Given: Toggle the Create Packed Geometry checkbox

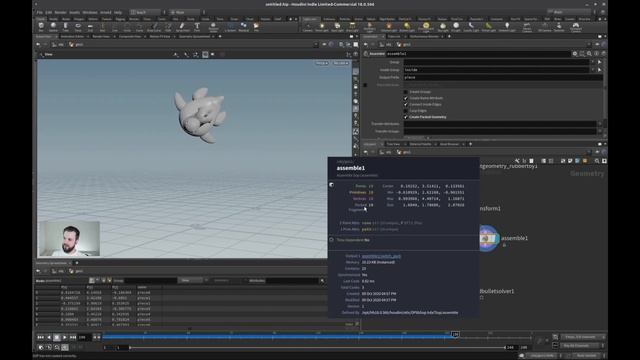Looking at the screenshot, I should (x=406, y=117).
